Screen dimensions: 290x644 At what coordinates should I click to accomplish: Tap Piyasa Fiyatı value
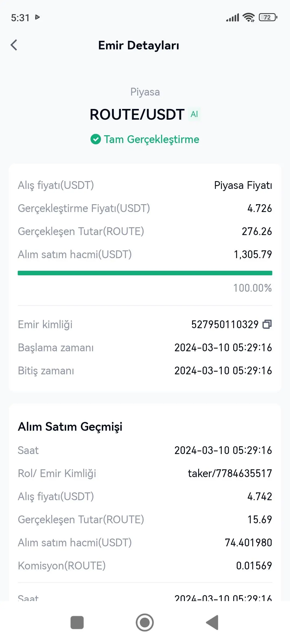pos(243,185)
